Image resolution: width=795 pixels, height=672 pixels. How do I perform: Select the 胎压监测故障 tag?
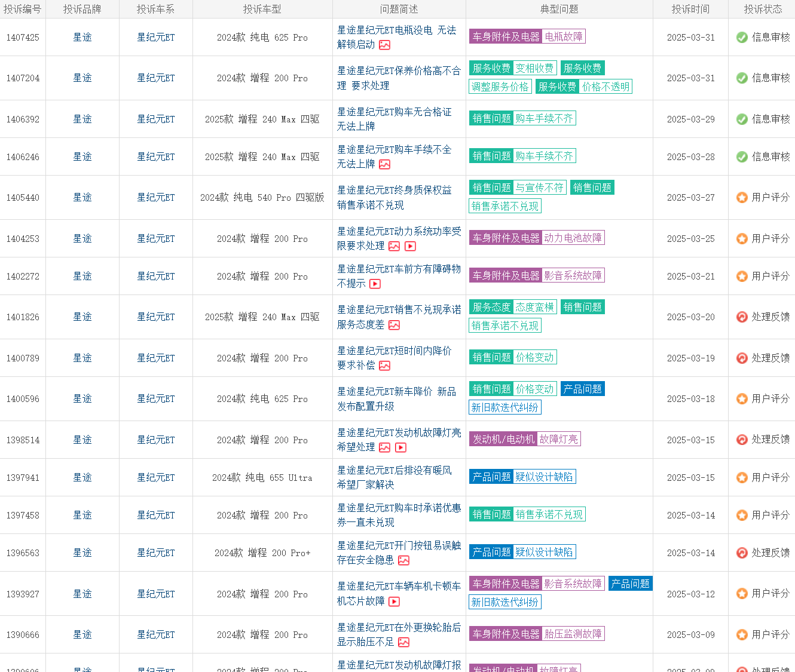click(573, 634)
